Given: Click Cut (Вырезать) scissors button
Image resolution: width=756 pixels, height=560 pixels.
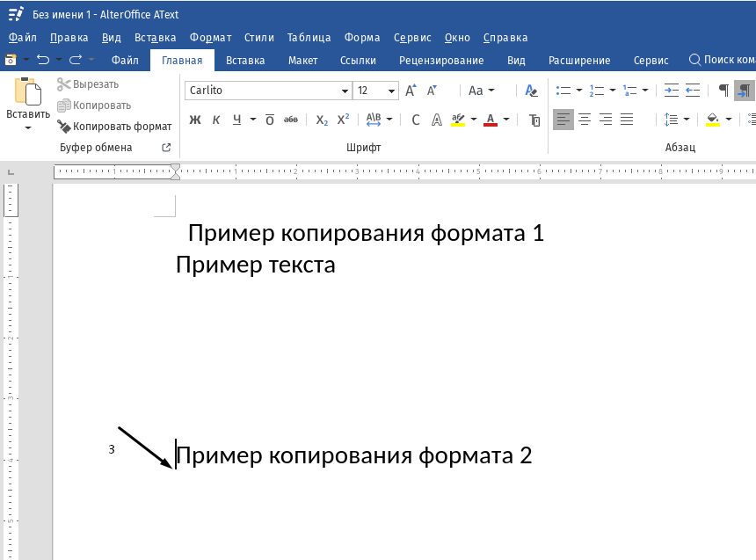Looking at the screenshot, I should 88,84.
